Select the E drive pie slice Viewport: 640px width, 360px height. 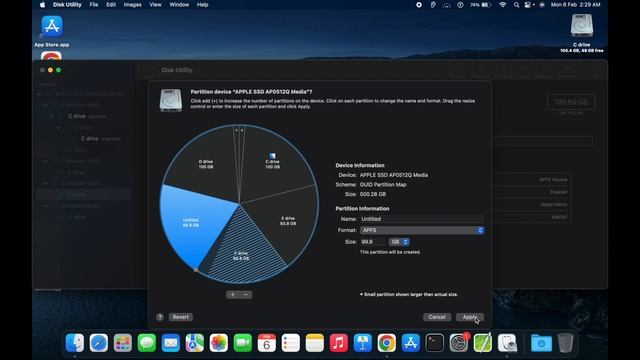tap(288, 221)
